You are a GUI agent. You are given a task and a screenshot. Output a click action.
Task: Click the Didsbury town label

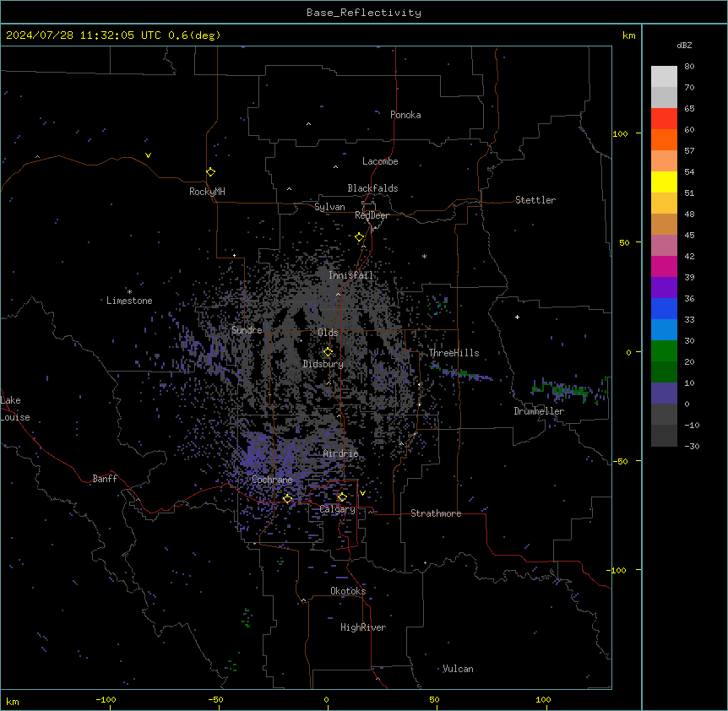[323, 364]
